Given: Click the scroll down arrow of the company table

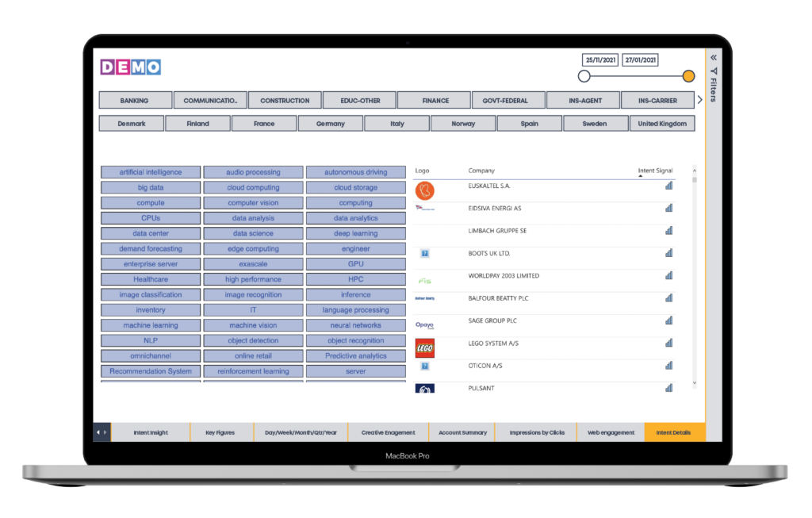Looking at the screenshot, I should tap(695, 383).
